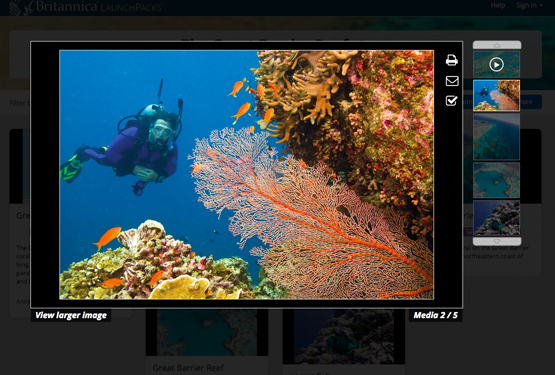
Task: Click the Media 2 / 5 counter label
Action: tap(435, 315)
